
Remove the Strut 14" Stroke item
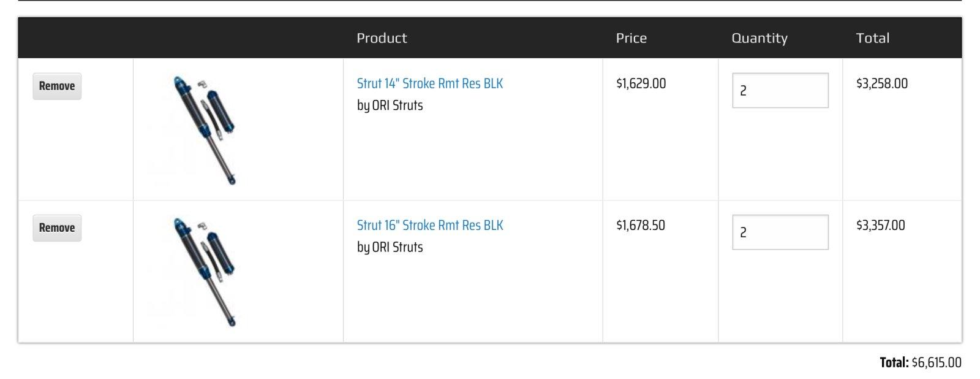tap(57, 86)
